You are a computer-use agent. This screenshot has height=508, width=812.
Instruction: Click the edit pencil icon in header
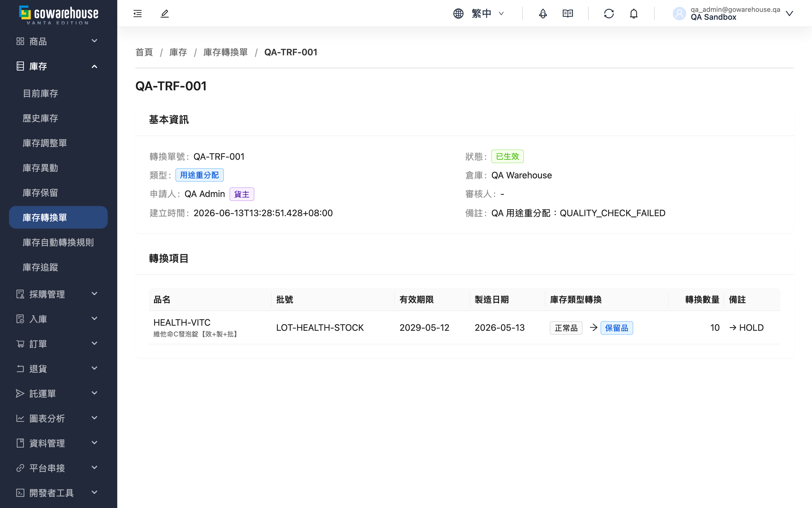pyautogui.click(x=164, y=14)
